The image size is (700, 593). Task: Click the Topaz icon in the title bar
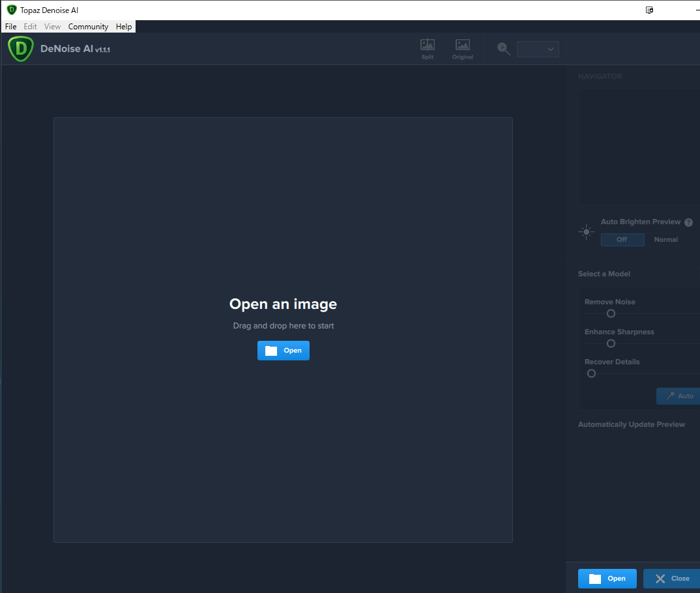pos(11,10)
